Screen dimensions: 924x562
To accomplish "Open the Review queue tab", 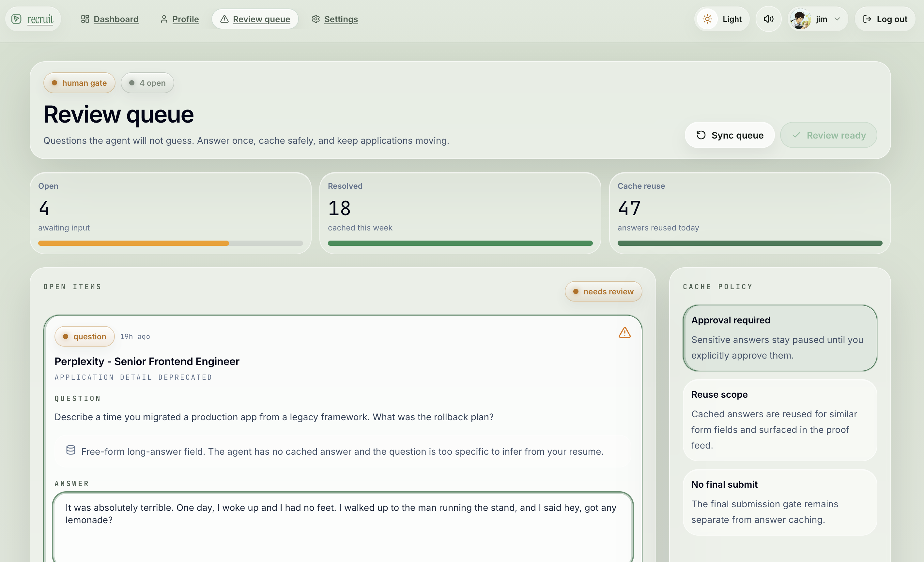I will pyautogui.click(x=255, y=19).
